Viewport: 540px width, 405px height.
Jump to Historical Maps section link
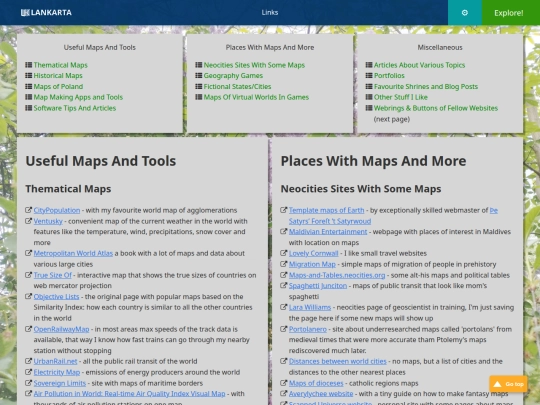(x=58, y=75)
